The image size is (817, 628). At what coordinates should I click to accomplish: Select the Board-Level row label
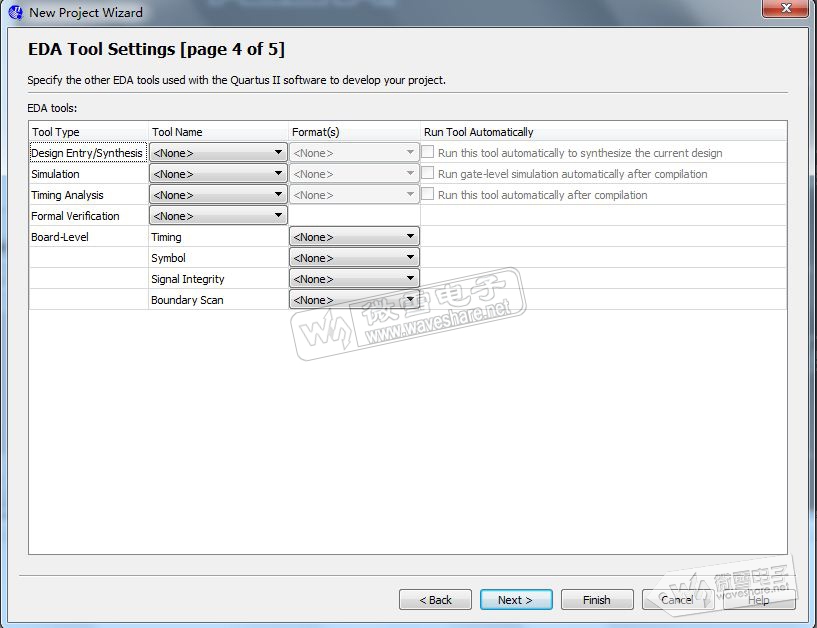tap(60, 237)
